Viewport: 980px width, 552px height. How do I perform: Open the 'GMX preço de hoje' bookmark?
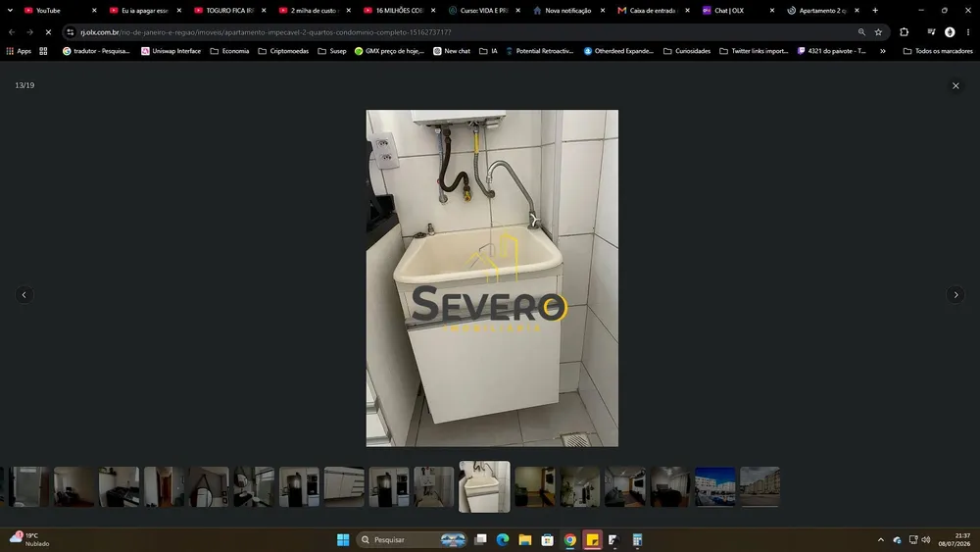pyautogui.click(x=389, y=51)
